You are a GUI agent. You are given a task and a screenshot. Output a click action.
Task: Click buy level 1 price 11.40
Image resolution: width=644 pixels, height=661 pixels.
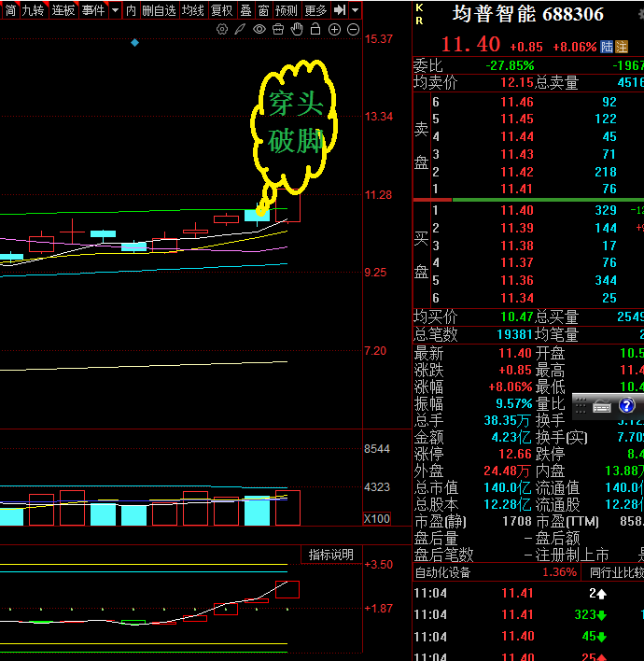[517, 210]
